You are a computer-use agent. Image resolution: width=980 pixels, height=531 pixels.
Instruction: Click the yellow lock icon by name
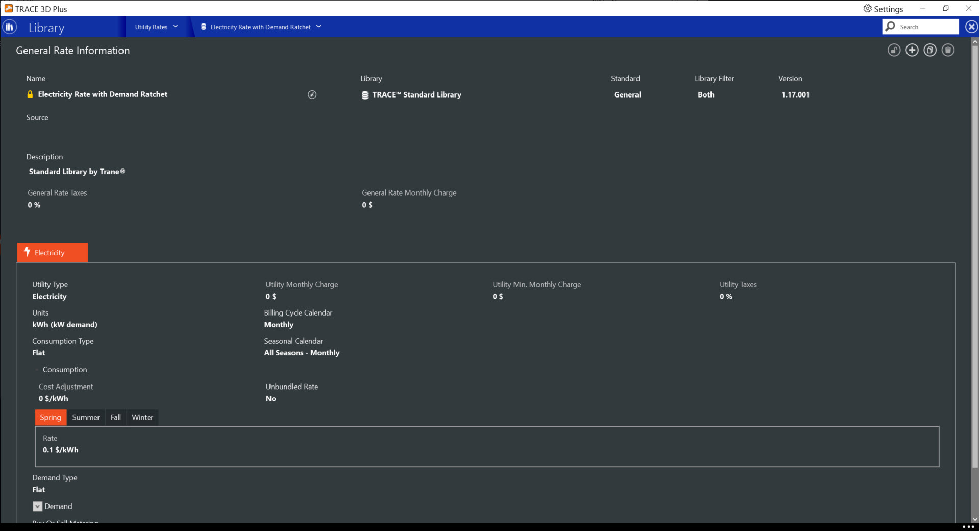[30, 94]
